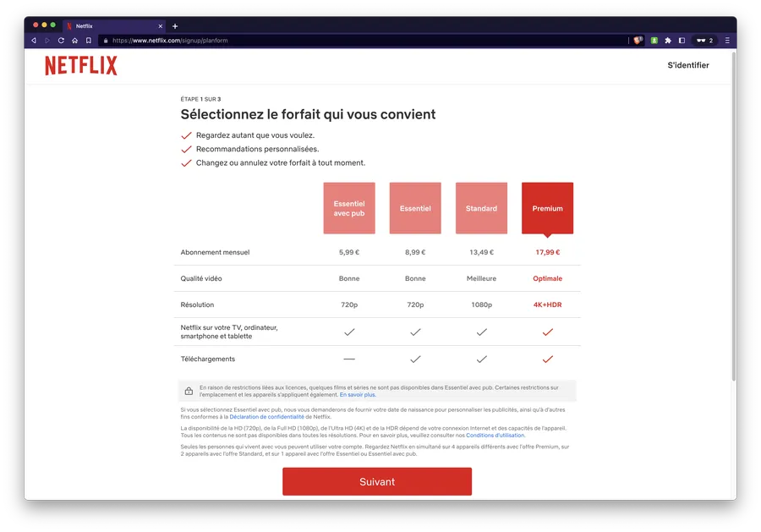The width and height of the screenshot is (761, 532).
Task: Click the Standard devices-row checkmark
Action: tap(481, 332)
